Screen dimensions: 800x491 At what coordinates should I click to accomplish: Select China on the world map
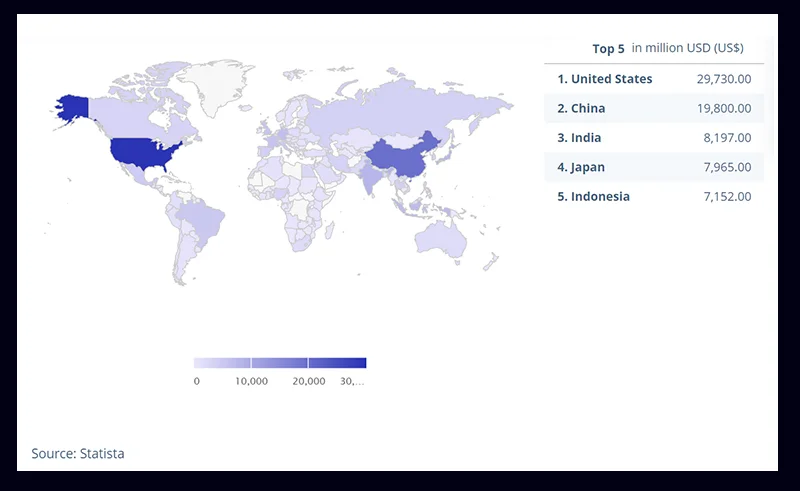[400, 155]
